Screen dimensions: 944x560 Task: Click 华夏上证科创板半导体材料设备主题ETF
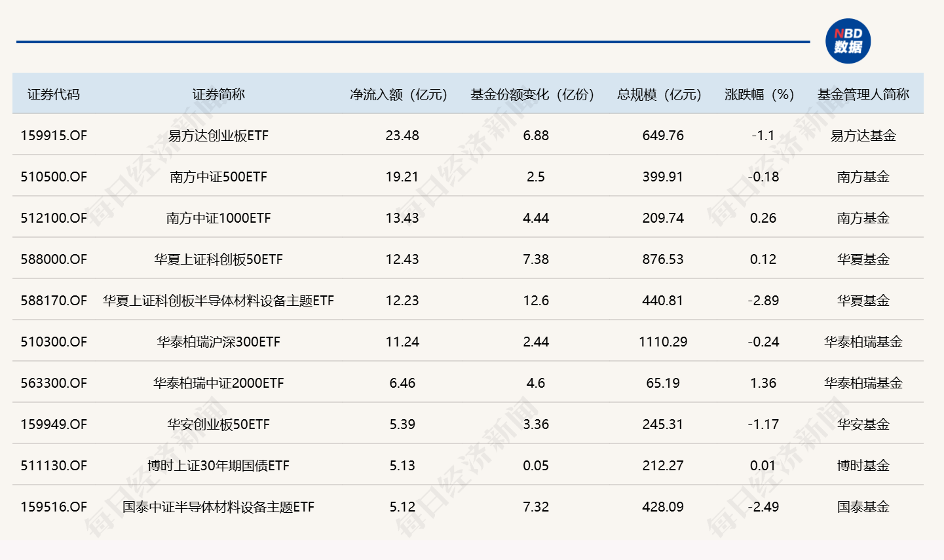(219, 301)
